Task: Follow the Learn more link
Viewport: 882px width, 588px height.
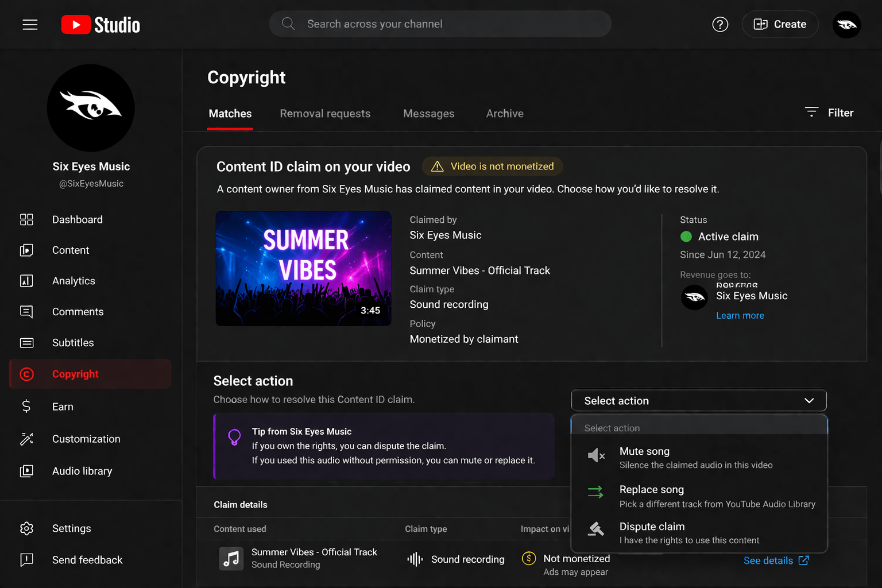Action: pos(740,315)
